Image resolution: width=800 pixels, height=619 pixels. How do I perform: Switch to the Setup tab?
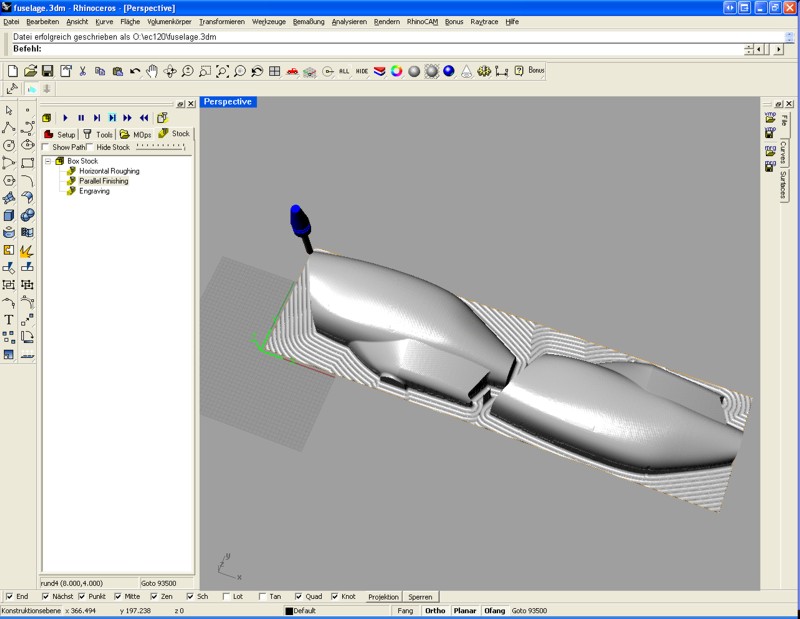[60, 134]
